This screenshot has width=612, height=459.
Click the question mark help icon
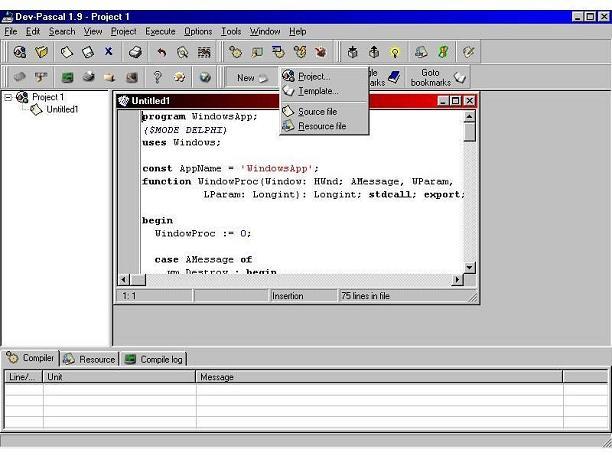157,77
